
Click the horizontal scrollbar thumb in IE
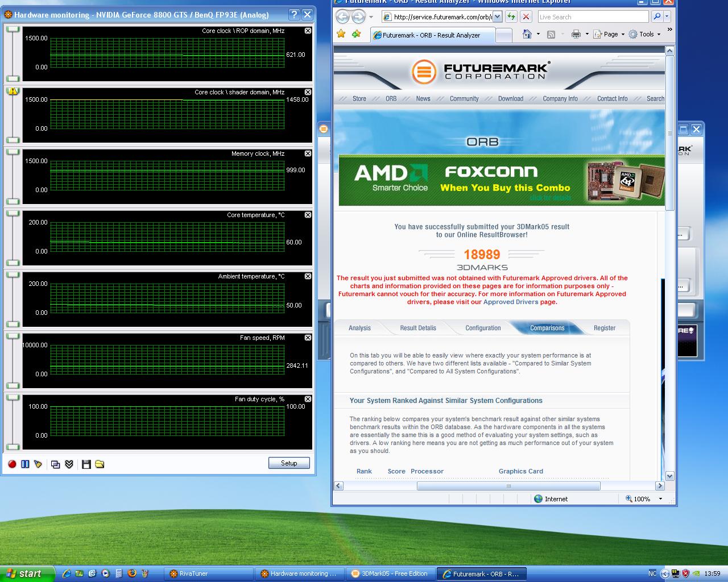coord(508,486)
